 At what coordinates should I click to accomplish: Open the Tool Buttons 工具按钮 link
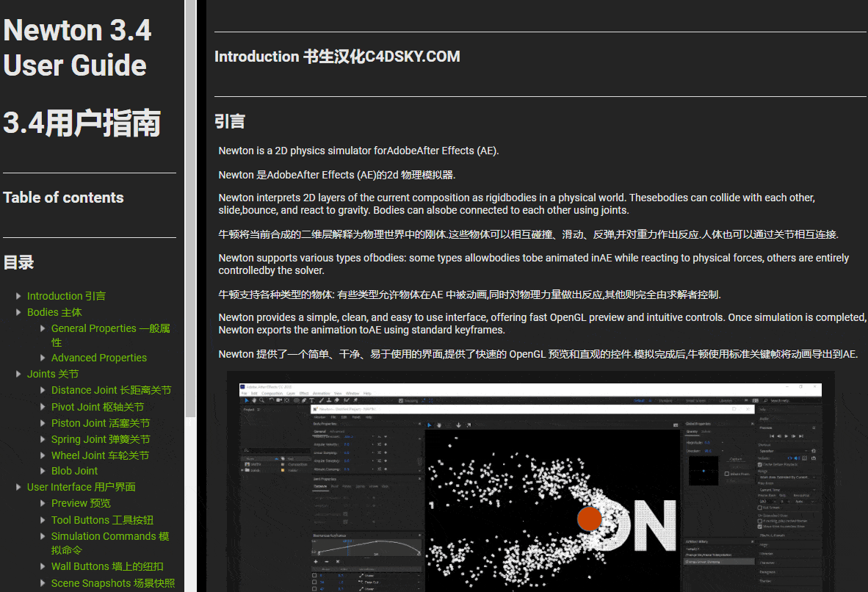point(102,520)
